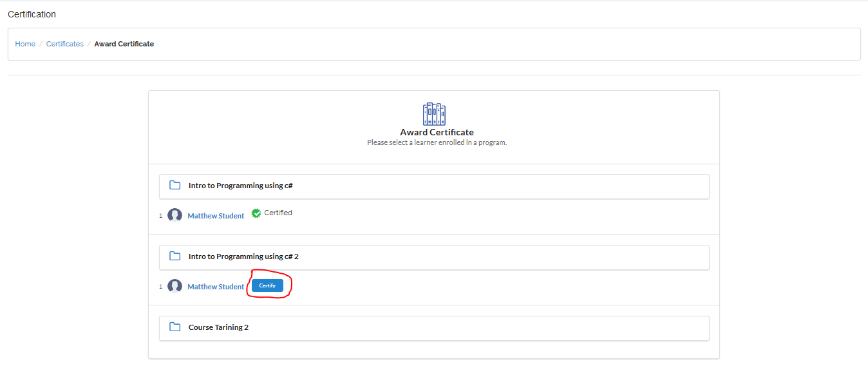Click the Award Certificate heading
Viewport: 868px width, 366px height.
437,132
